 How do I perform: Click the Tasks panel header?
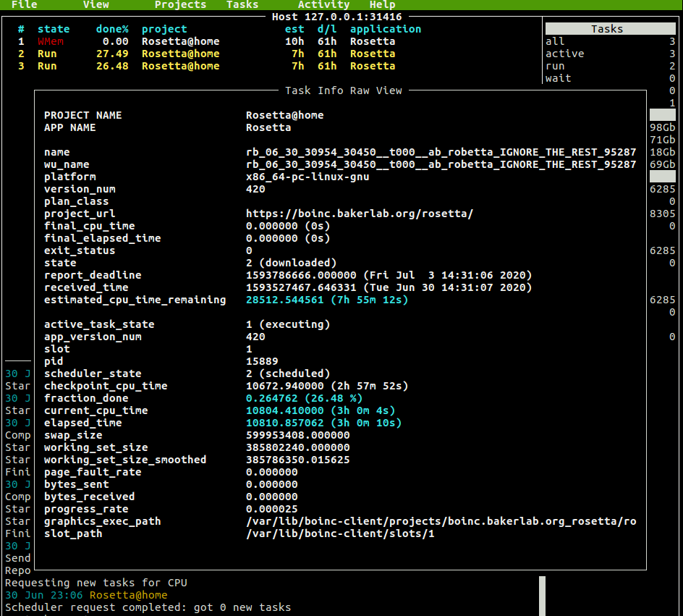pos(610,29)
